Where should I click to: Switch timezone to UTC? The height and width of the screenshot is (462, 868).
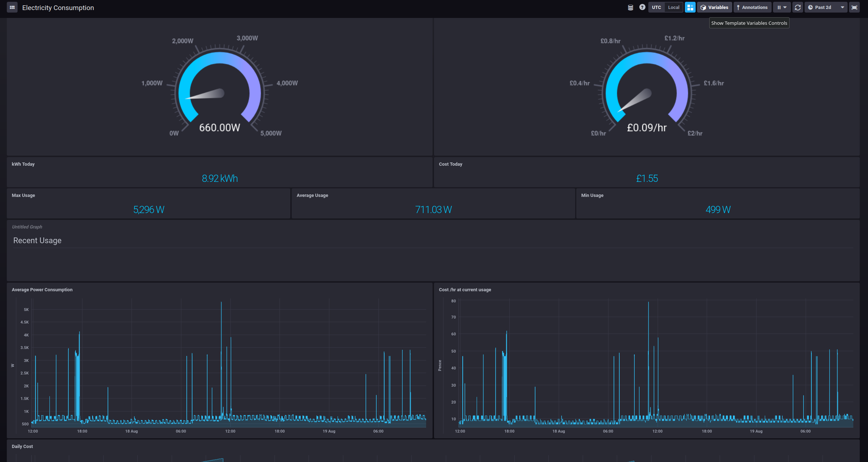(x=656, y=7)
